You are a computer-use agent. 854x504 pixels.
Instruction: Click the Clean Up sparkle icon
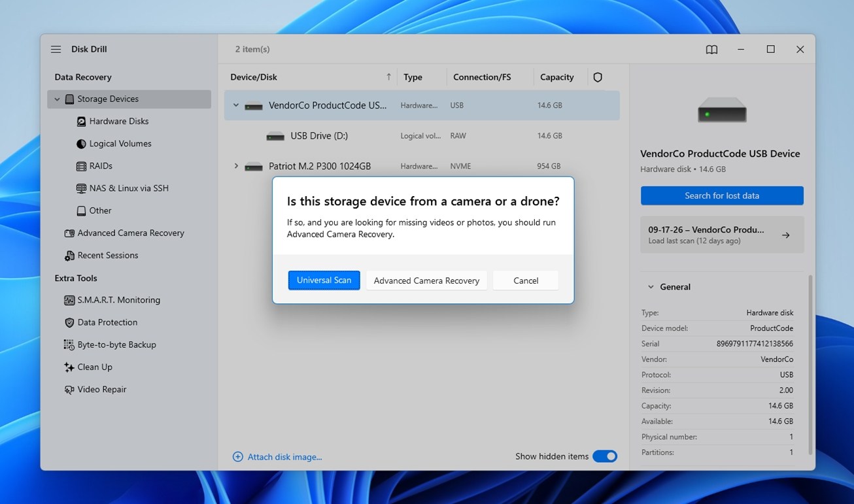click(69, 367)
